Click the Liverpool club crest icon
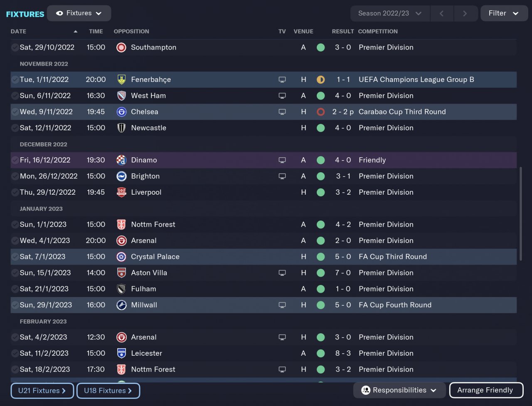 coord(121,192)
